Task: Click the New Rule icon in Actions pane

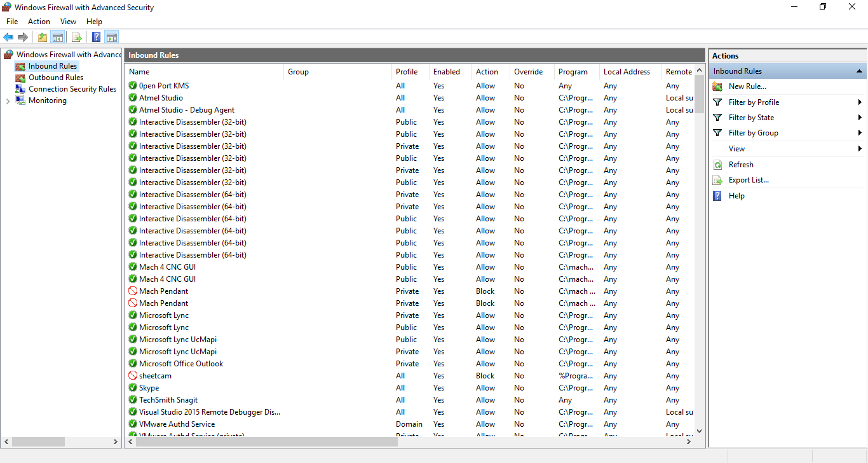Action: (717, 86)
